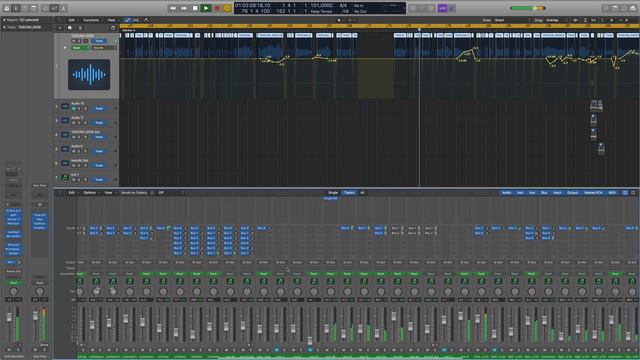Toggle the Inspector icon in control bar
Viewport: 640px width, 360px height.
tap(16, 8)
